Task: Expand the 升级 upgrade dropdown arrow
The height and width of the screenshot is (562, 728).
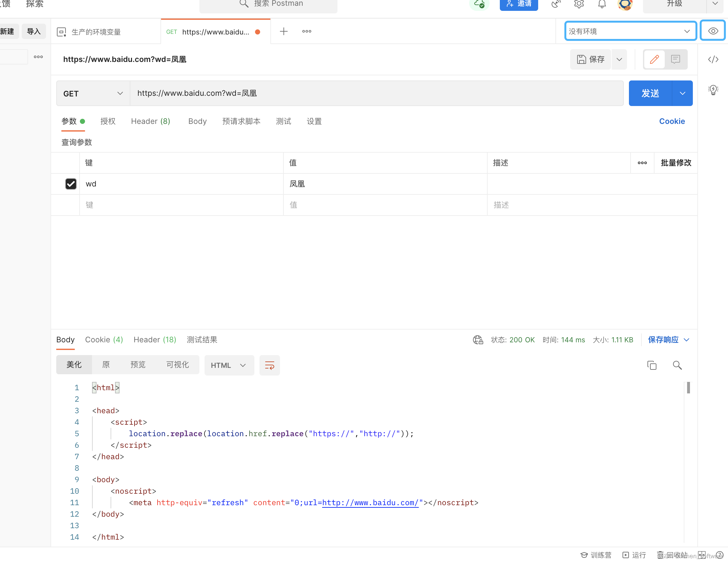Action: [715, 4]
